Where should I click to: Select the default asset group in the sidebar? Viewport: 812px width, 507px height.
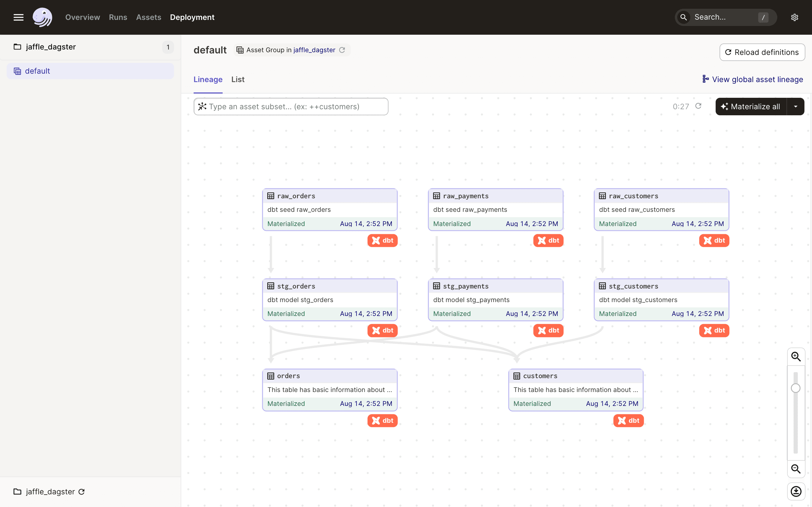(37, 71)
